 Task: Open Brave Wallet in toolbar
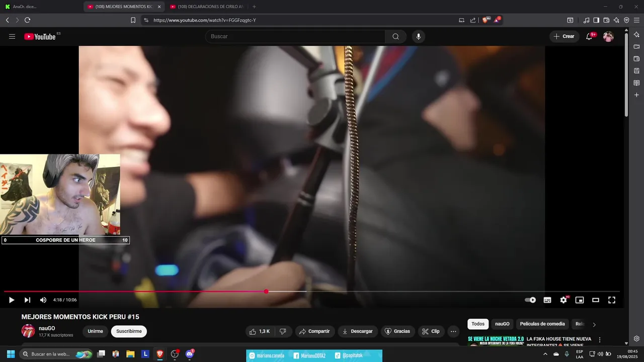[606, 20]
